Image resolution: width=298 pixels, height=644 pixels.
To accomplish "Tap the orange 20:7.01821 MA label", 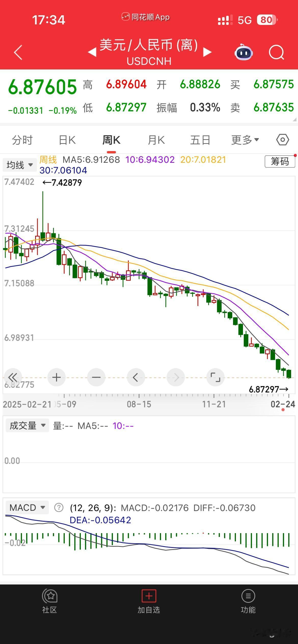I will [x=203, y=160].
